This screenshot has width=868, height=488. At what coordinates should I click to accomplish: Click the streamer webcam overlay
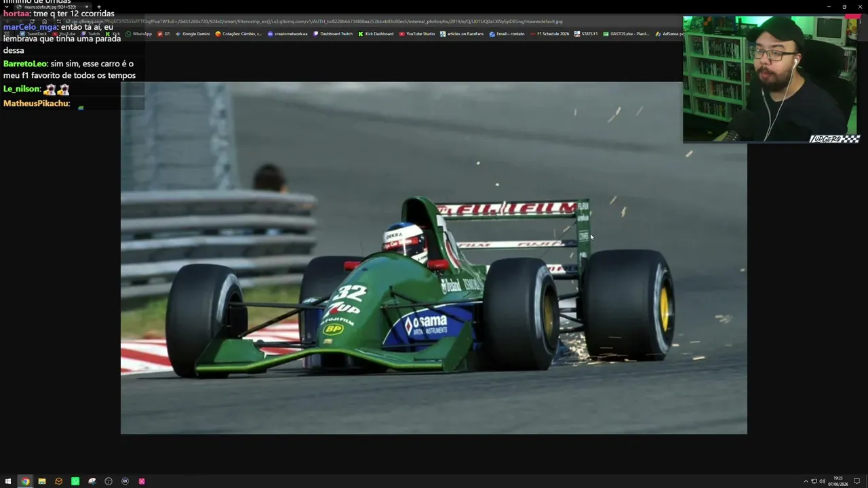click(x=771, y=79)
